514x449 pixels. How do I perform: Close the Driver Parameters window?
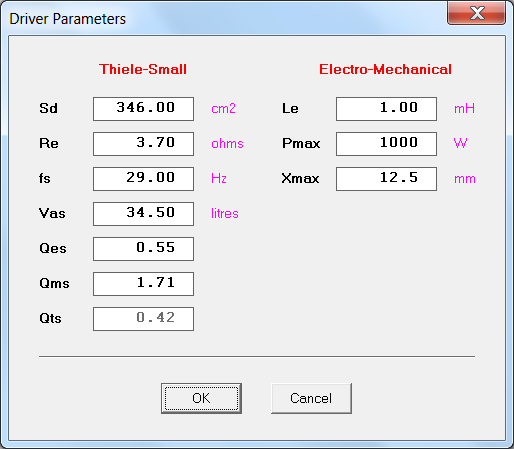(477, 13)
